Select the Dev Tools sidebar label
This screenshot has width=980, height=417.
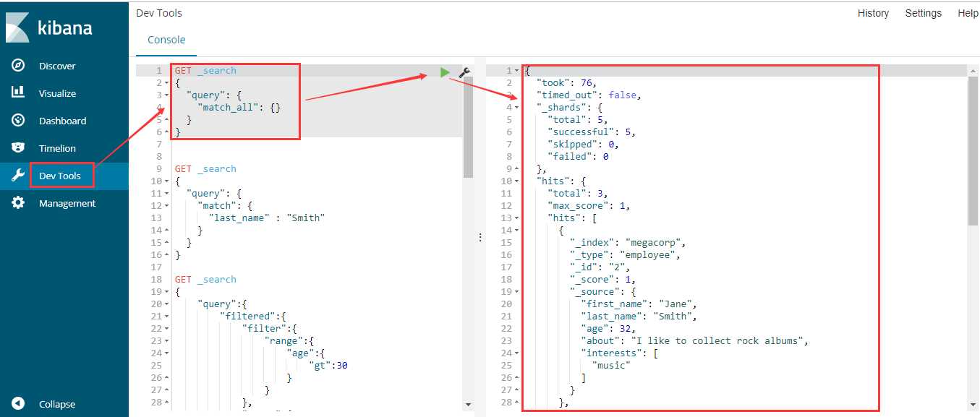(60, 176)
